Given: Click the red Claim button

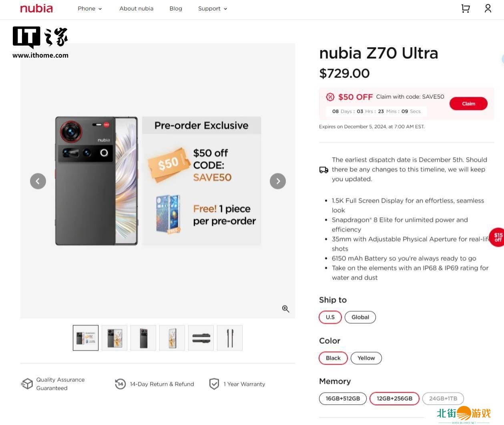Looking at the screenshot, I should tap(468, 104).
